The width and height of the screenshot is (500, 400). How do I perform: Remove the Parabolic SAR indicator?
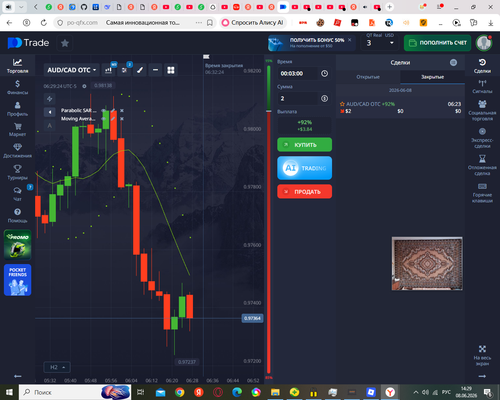coord(122,110)
